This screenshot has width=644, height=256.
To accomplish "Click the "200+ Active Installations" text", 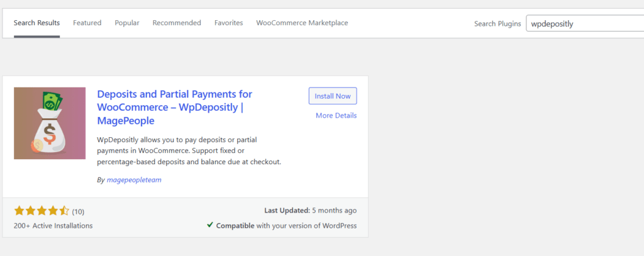I will point(53,226).
